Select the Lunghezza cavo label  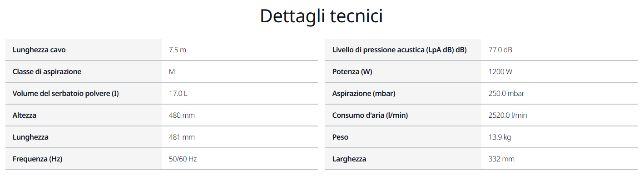(x=39, y=50)
